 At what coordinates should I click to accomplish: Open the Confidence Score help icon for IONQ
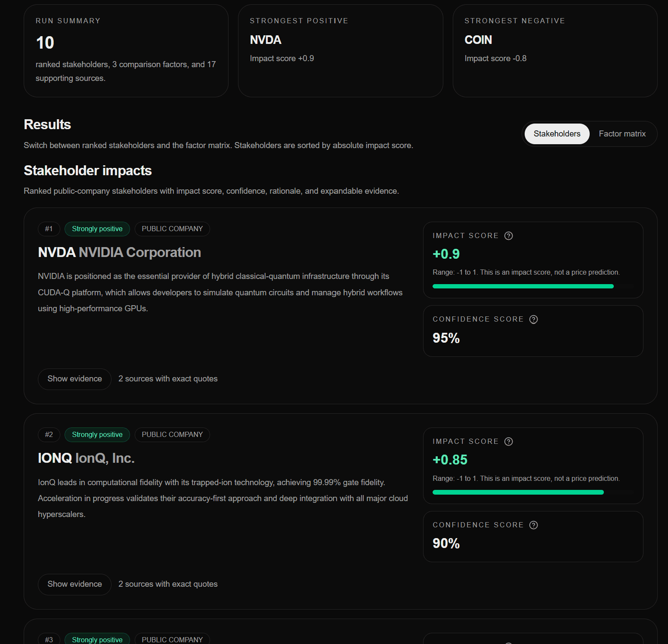pos(534,525)
